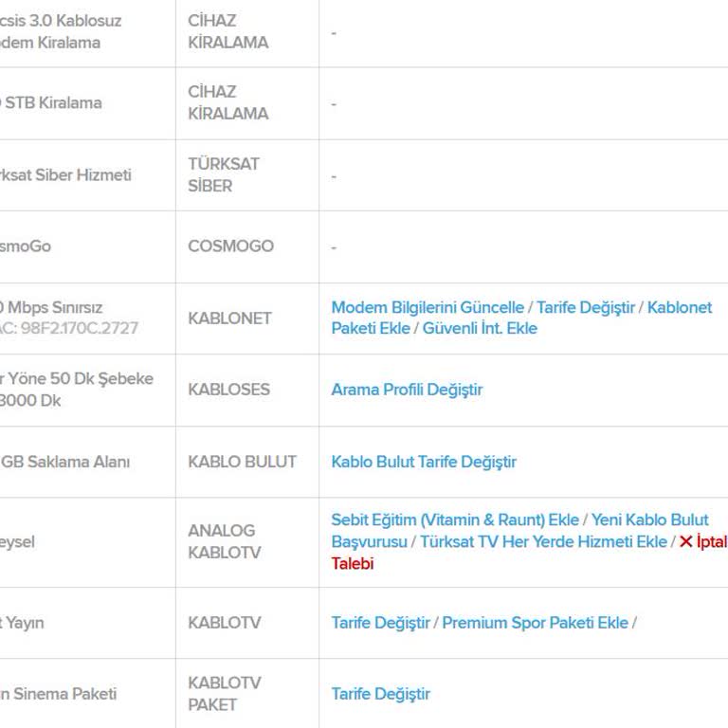Click Tarife Değiştir in KABLOTV PAKET row
Screen dimensions: 728x728
tap(380, 694)
